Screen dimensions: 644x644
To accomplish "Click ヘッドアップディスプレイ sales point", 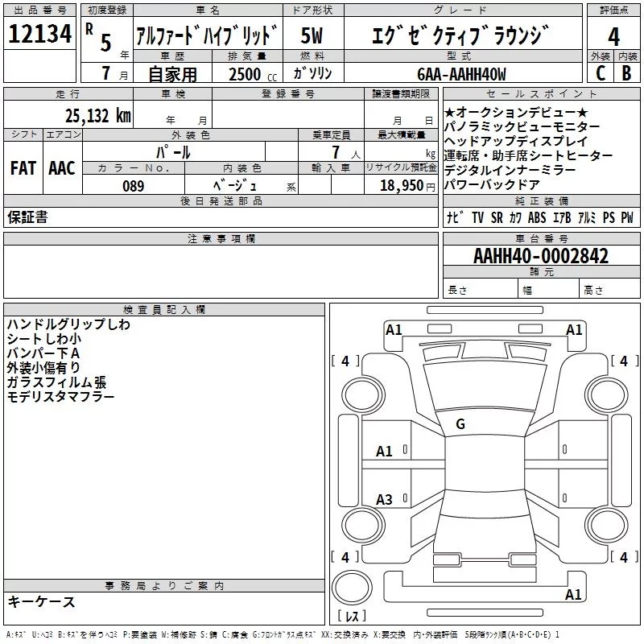I will tap(516, 141).
